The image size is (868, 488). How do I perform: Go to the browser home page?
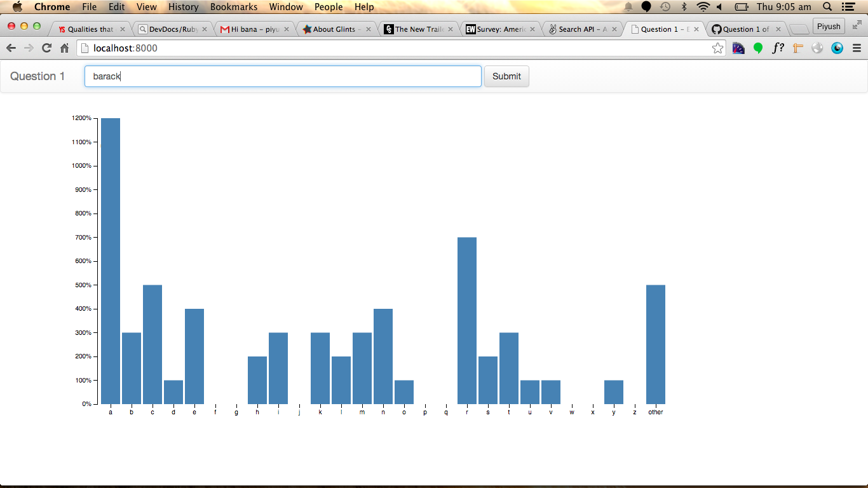tap(64, 48)
